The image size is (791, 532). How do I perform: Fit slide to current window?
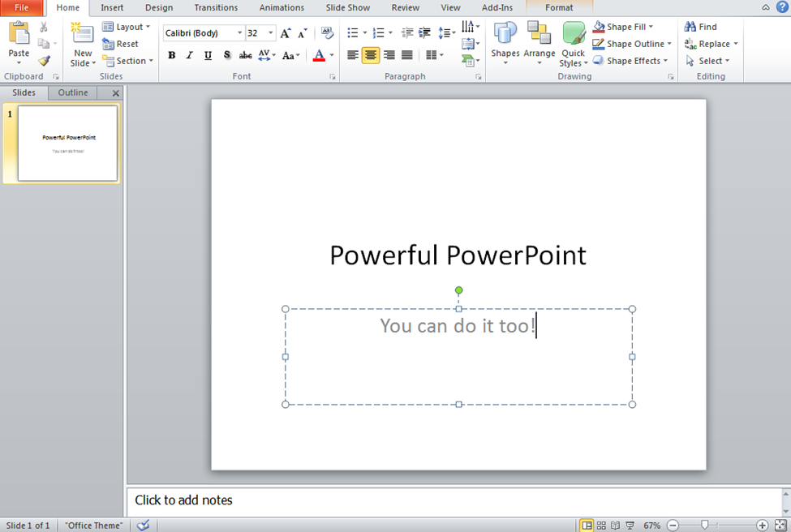pyautogui.click(x=780, y=525)
